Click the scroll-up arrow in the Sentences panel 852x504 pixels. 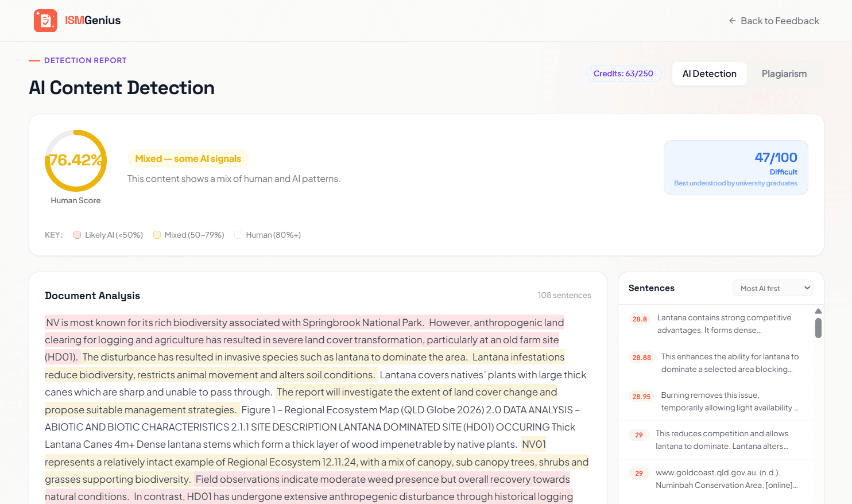[818, 311]
